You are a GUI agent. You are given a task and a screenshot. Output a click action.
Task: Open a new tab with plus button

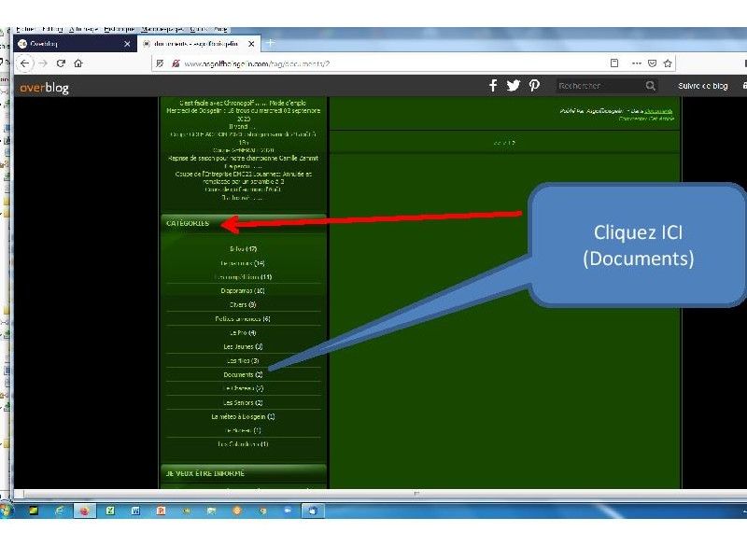pyautogui.click(x=271, y=43)
